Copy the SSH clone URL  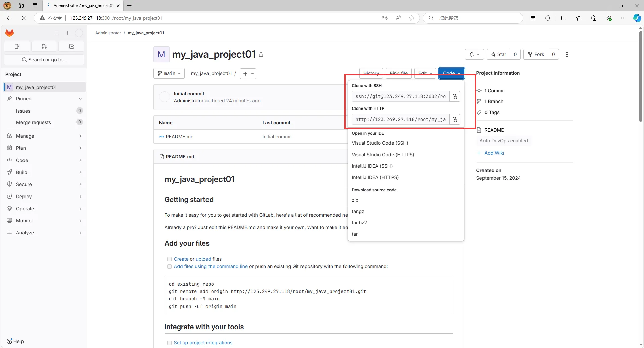(455, 96)
